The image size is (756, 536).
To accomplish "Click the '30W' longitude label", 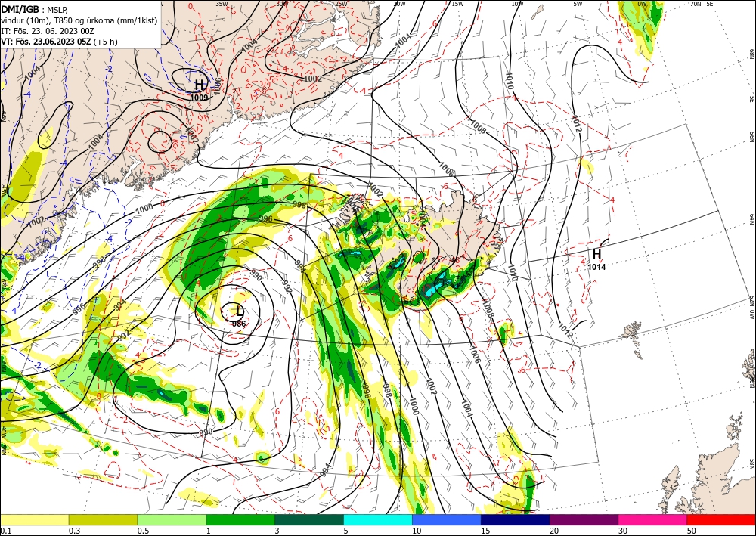I will (x=282, y=3).
